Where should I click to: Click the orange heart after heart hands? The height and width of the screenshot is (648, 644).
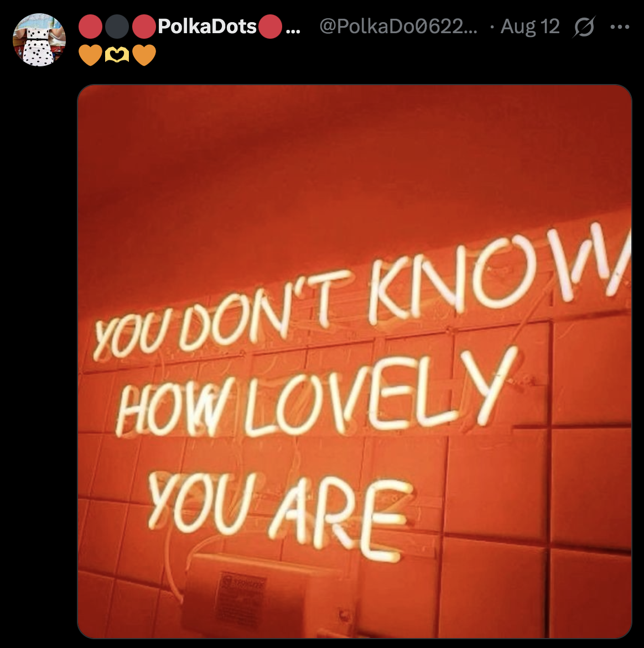point(144,55)
